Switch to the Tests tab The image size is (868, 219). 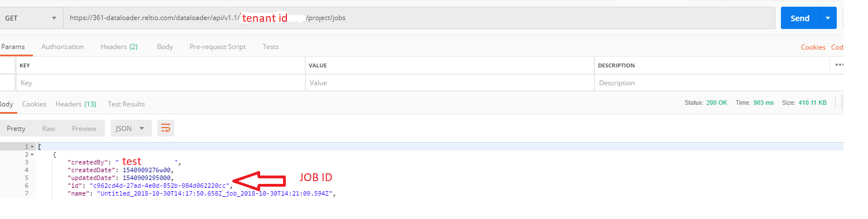[x=271, y=47]
